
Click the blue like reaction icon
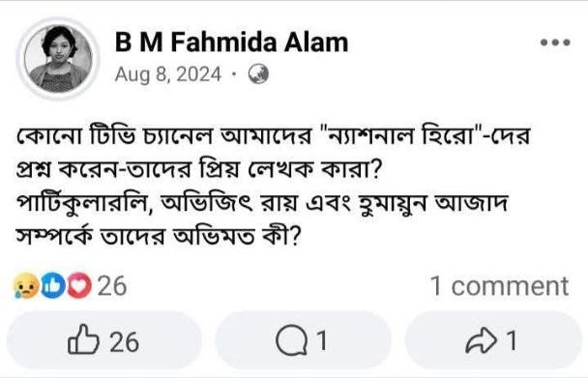click(x=52, y=286)
